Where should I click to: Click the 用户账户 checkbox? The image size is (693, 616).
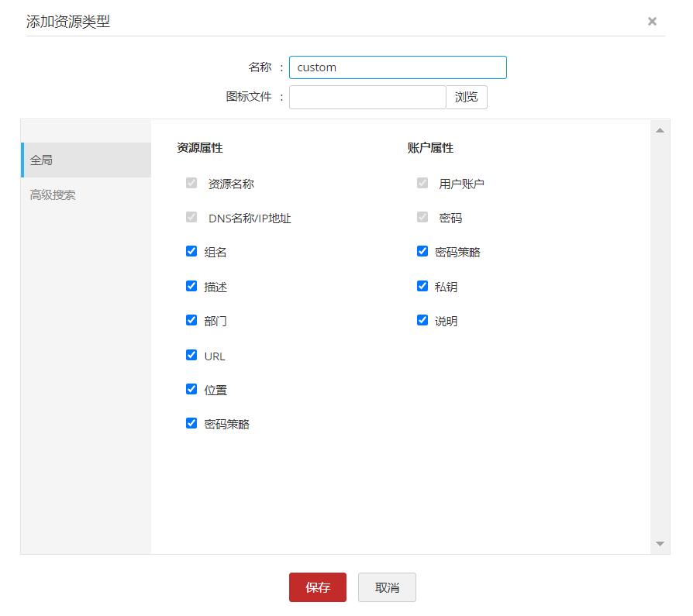click(422, 183)
